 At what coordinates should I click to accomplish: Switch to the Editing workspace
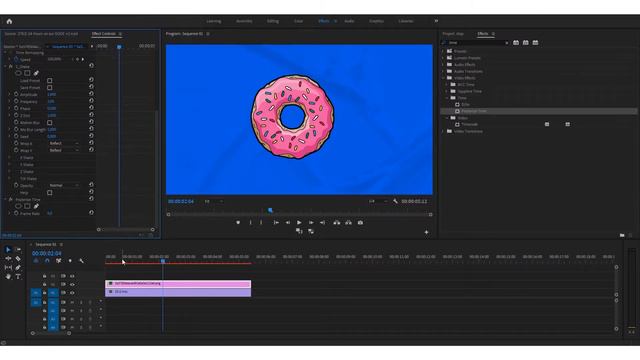(273, 21)
